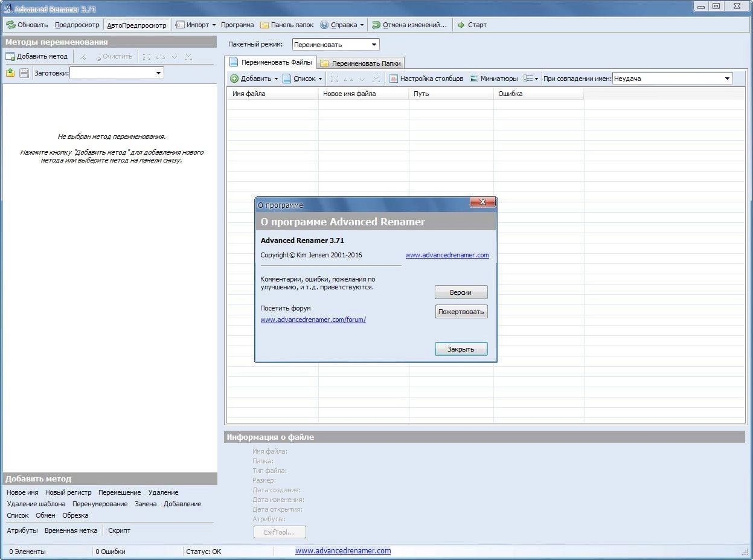753x560 pixels.
Task: Toggle the АвтоПредпросмотр button
Action: (136, 25)
